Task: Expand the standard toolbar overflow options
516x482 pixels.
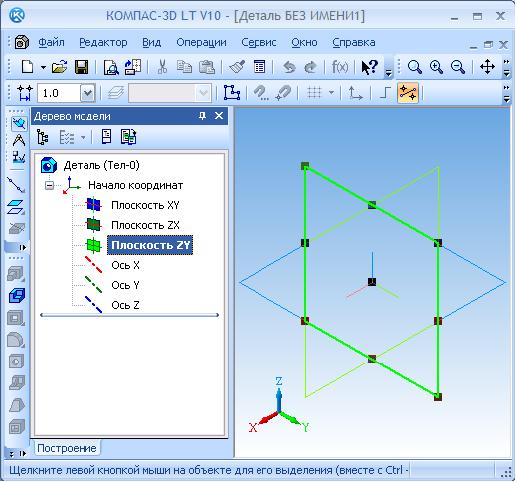Action: pos(388,72)
